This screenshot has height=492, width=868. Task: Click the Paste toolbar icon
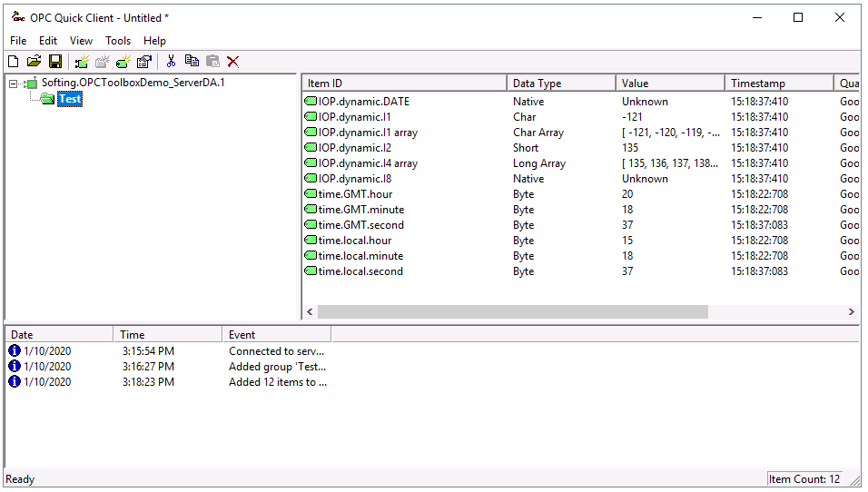[212, 62]
